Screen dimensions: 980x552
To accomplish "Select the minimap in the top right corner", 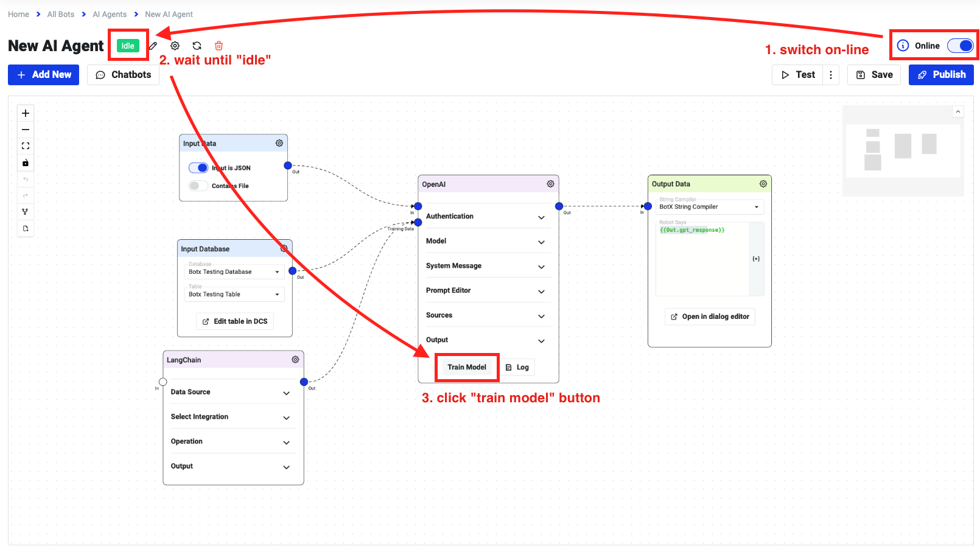I will pos(903,151).
